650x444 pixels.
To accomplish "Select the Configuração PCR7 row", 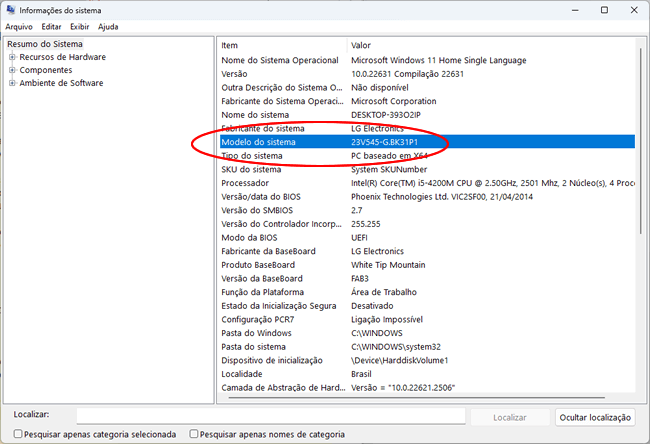I will pyautogui.click(x=427, y=319).
